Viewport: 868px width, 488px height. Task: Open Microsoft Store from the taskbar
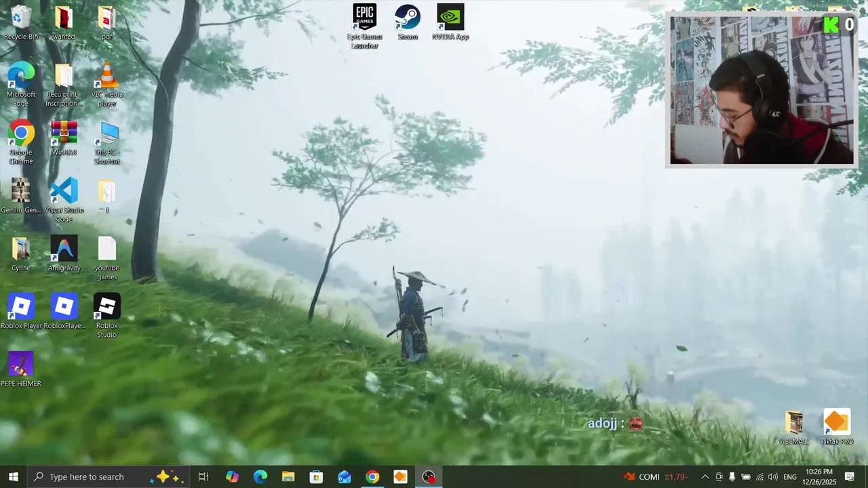316,476
